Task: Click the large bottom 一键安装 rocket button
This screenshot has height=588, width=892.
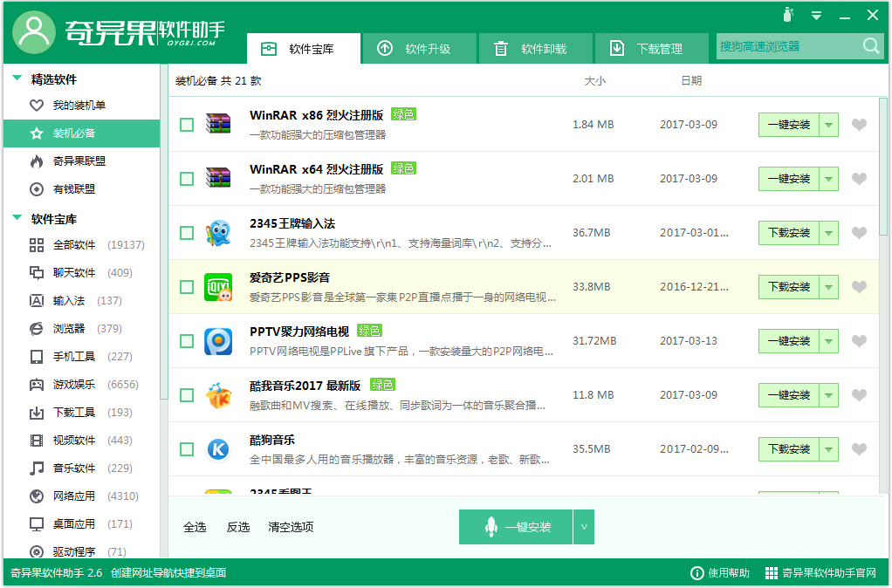Action: tap(516, 527)
